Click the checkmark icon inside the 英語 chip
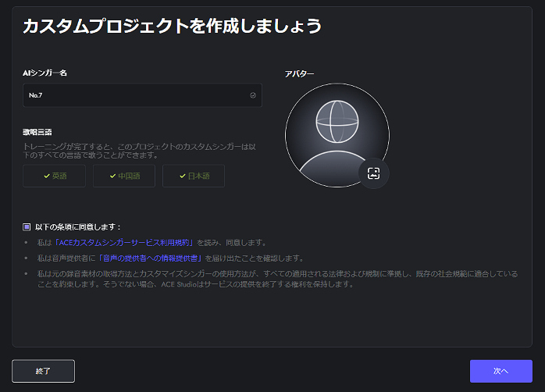Viewport: 545px width, 392px height. [47, 176]
